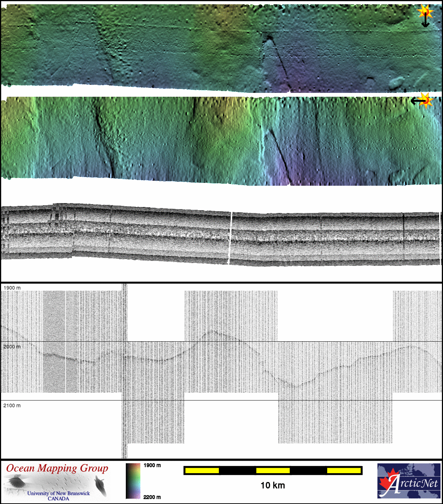The height and width of the screenshot is (504, 443).
Task: Click the middle yellow segment of scale bar
Action: (273, 471)
